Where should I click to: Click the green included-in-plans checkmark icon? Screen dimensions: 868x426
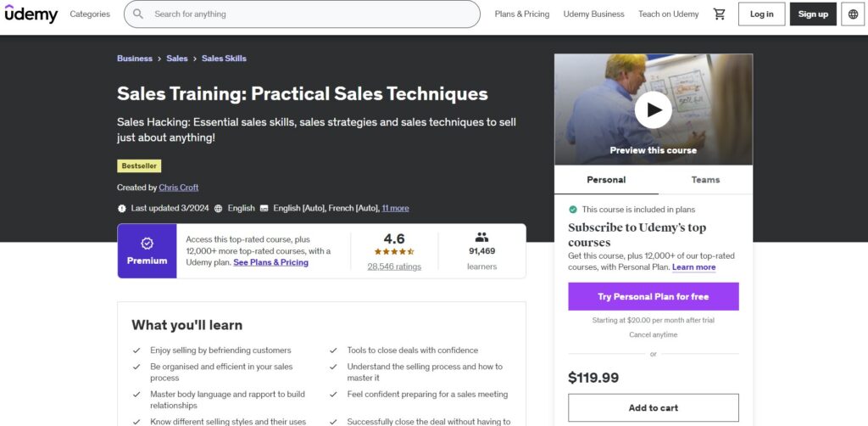pos(573,210)
